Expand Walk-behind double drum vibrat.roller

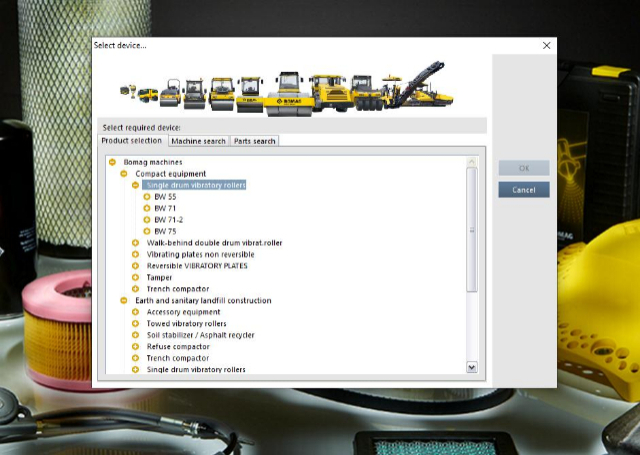pyautogui.click(x=135, y=243)
